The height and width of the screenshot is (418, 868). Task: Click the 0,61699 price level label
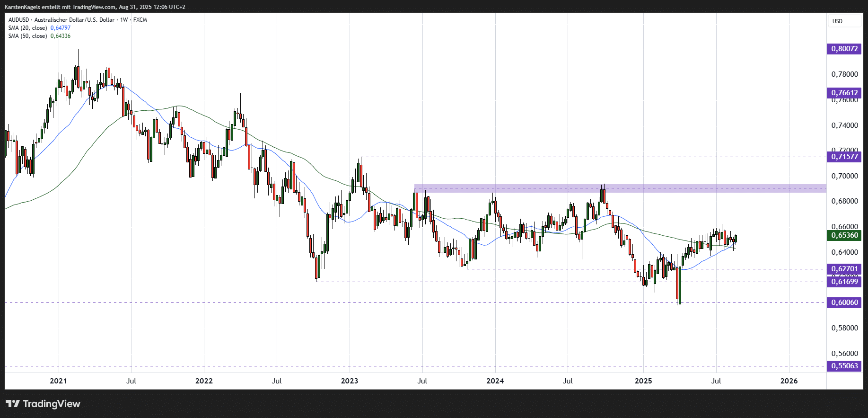[x=844, y=282]
